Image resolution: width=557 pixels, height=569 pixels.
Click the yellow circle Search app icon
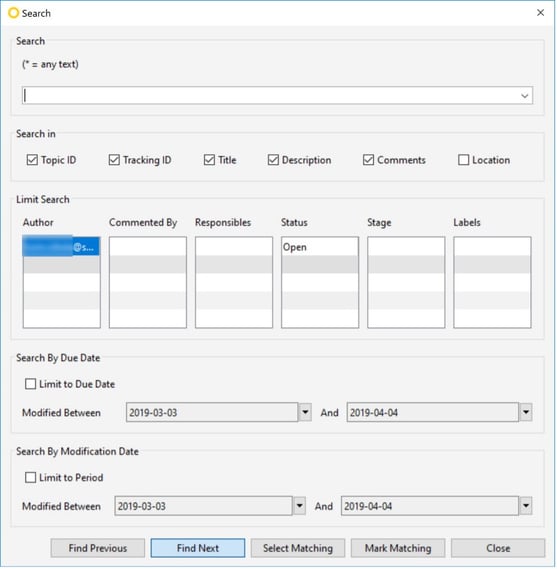point(13,13)
